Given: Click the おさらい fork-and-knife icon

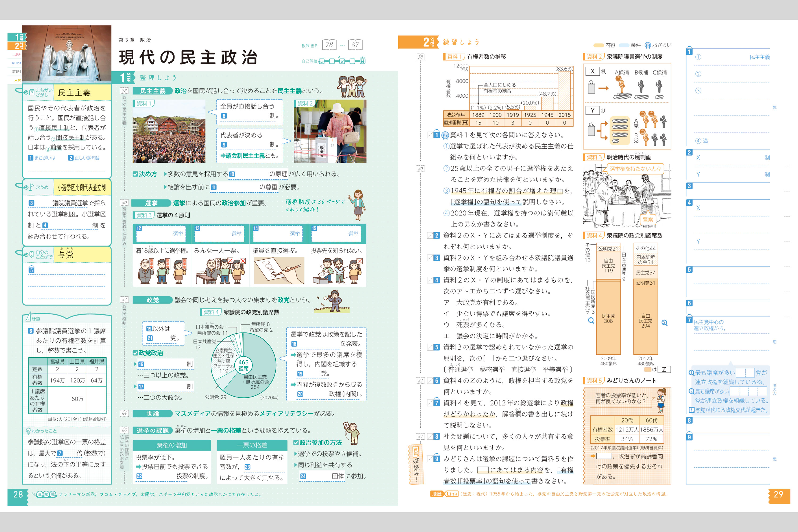Looking at the screenshot, I should click(647, 45).
